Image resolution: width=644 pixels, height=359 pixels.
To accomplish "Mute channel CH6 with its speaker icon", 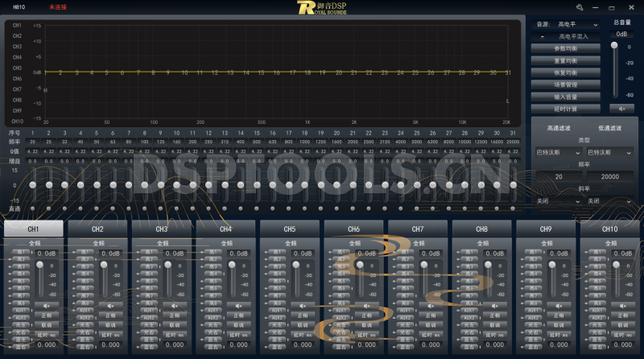I will coord(367,306).
